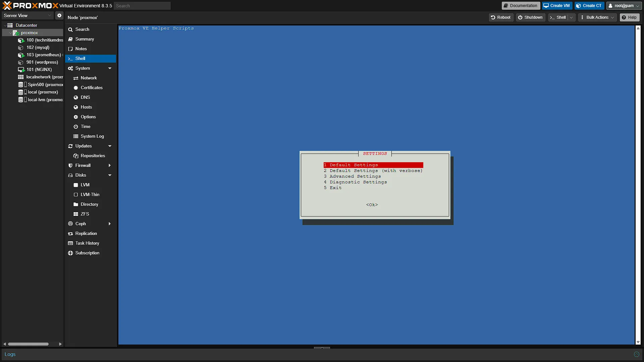644x362 pixels.
Task: Click the Shutdown button
Action: click(x=530, y=17)
